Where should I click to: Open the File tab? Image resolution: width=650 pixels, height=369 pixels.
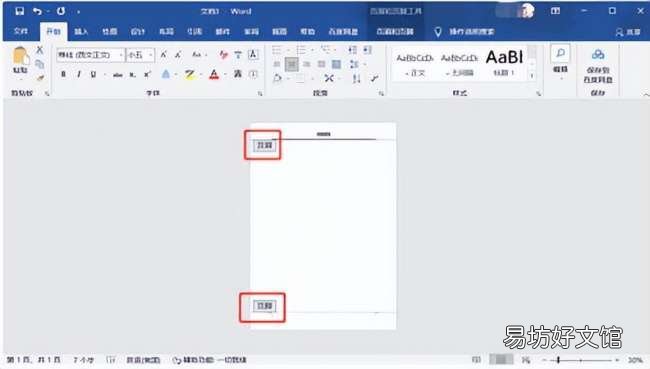tap(21, 31)
